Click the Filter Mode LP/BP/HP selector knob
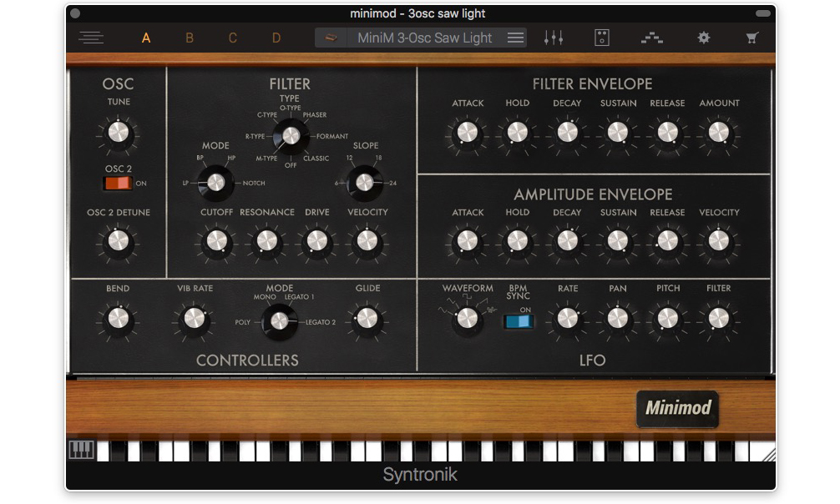Screen dimensions: 840x504 point(215,183)
